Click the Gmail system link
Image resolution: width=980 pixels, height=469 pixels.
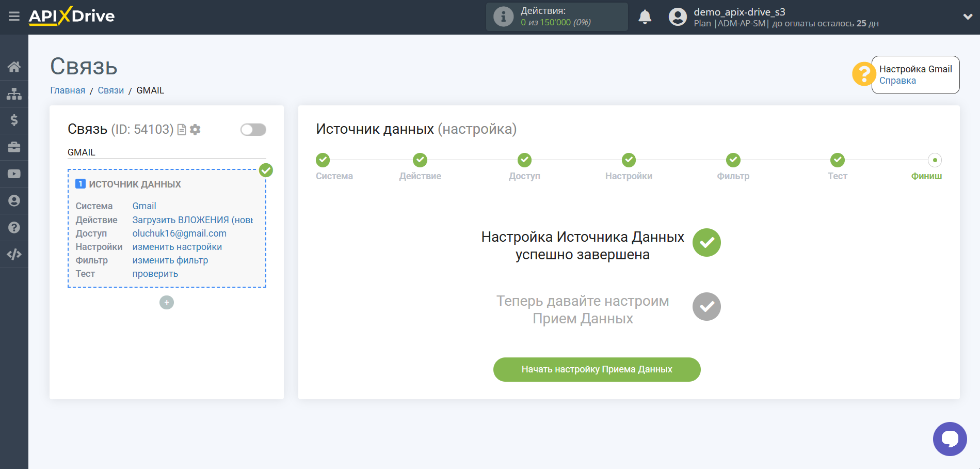144,206
